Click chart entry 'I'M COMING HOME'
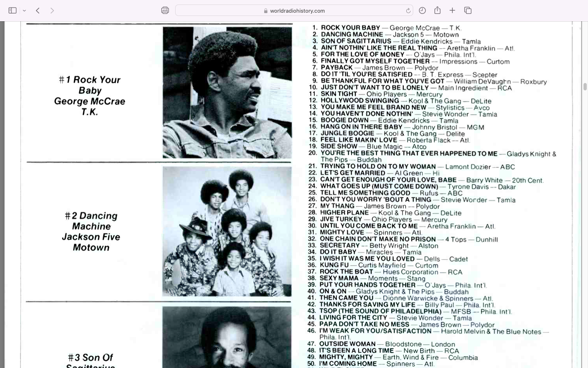 point(348,364)
